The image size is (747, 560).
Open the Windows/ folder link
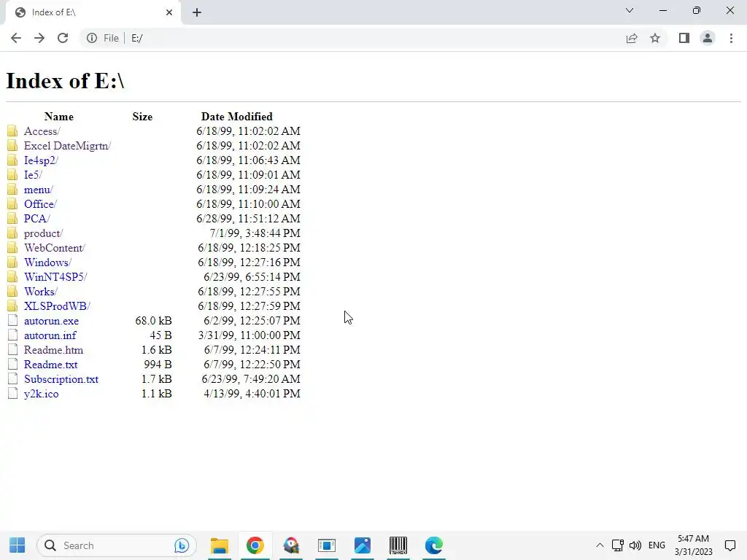pos(47,262)
